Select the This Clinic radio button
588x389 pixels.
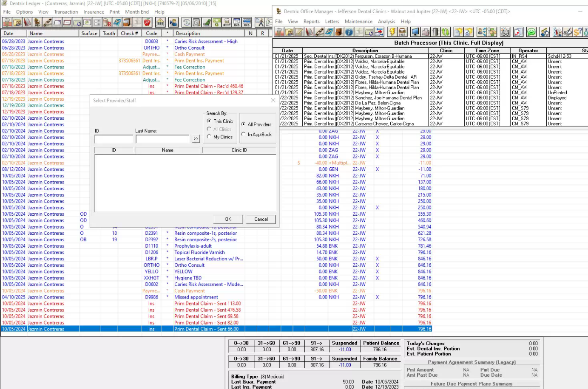point(220,121)
